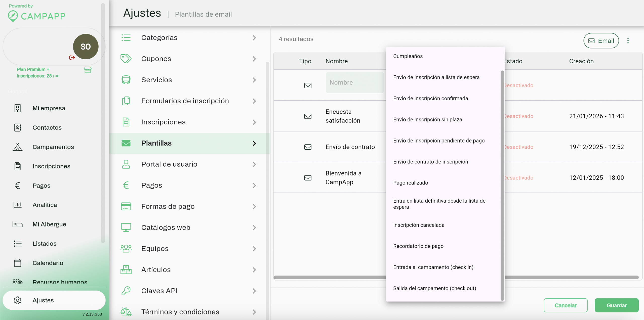Click the Cupones tag icon
The image size is (644, 320).
[x=126, y=59]
